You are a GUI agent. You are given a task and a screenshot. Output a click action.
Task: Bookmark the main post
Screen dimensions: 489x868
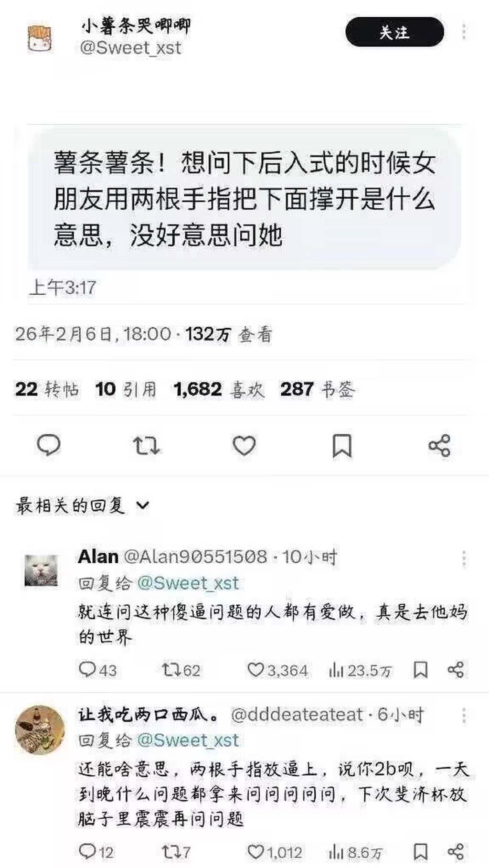[342, 446]
